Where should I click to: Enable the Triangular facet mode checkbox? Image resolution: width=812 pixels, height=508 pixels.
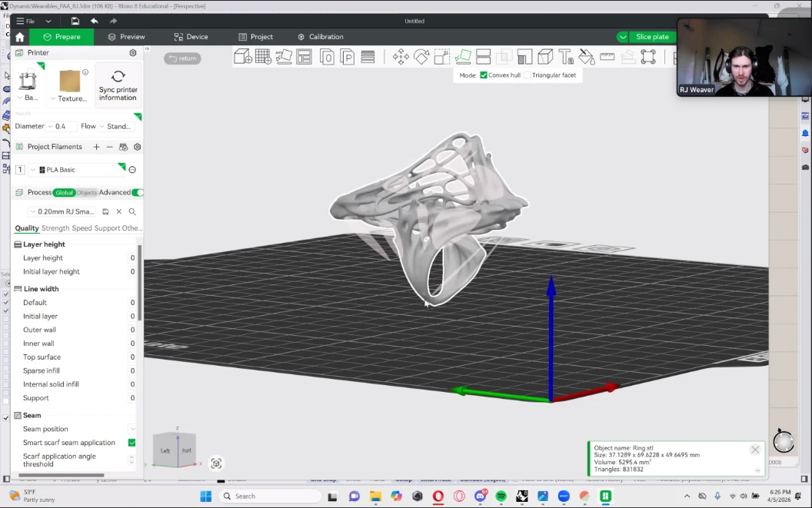tap(527, 75)
